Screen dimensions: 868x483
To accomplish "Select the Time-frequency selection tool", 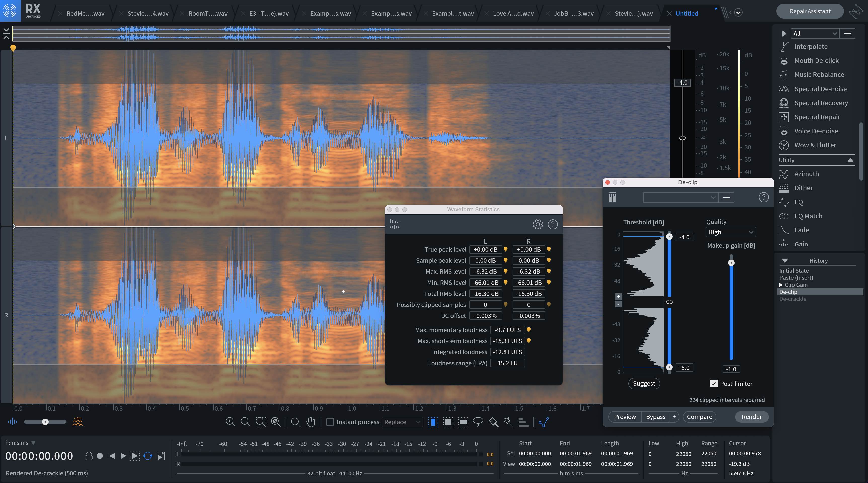I will coord(448,422).
